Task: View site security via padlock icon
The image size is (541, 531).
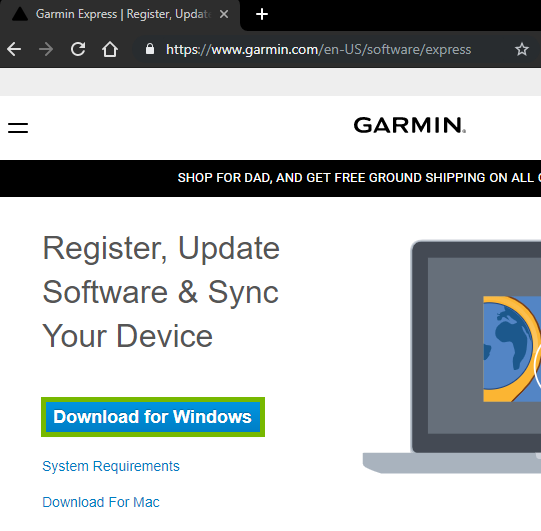Action: (x=150, y=49)
